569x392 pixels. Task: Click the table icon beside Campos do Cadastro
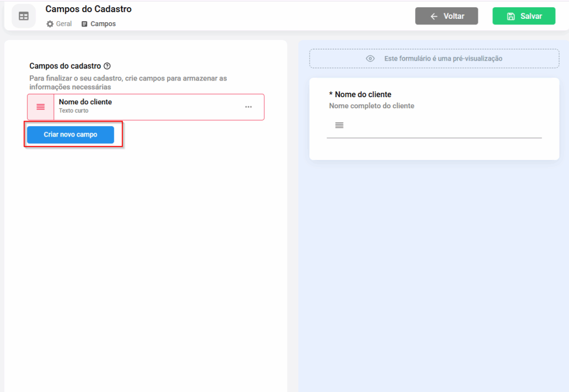point(23,16)
